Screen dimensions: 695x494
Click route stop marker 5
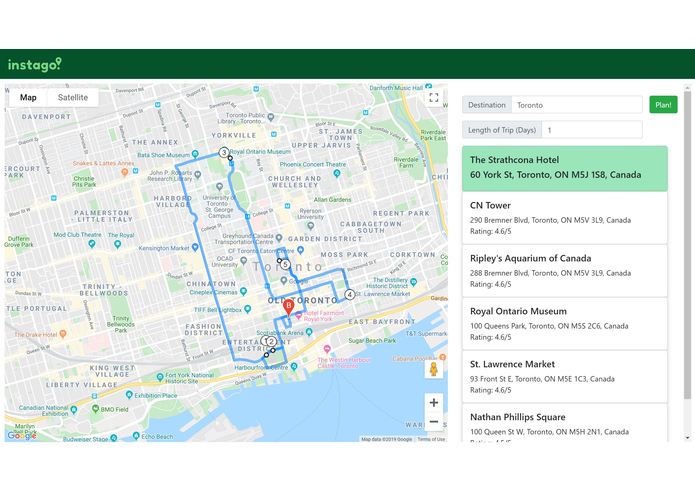click(285, 265)
